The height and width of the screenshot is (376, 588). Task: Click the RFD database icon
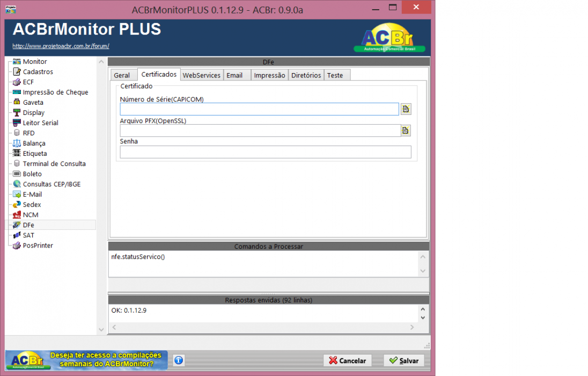point(17,133)
